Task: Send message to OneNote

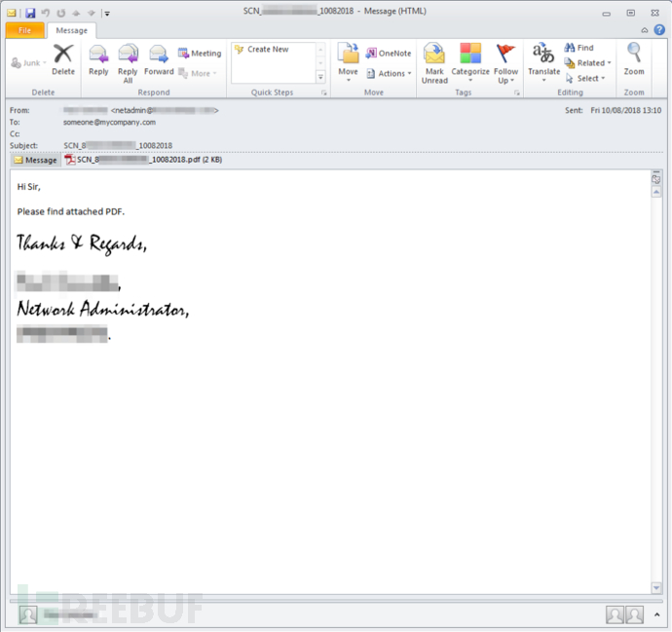Action: 389,54
